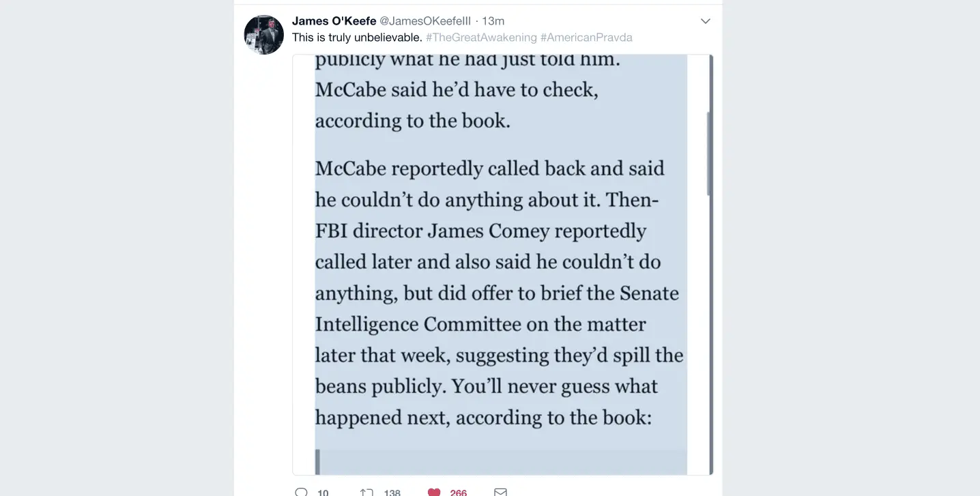Click the "according to the book." line
Image resolution: width=980 pixels, height=496 pixels.
pos(412,121)
